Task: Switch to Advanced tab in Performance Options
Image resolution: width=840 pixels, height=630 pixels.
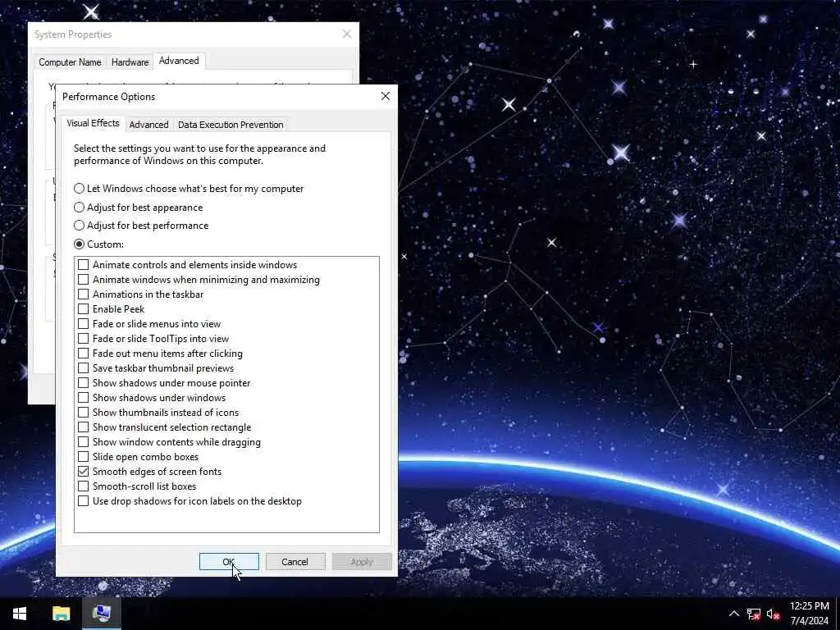Action: (x=149, y=125)
